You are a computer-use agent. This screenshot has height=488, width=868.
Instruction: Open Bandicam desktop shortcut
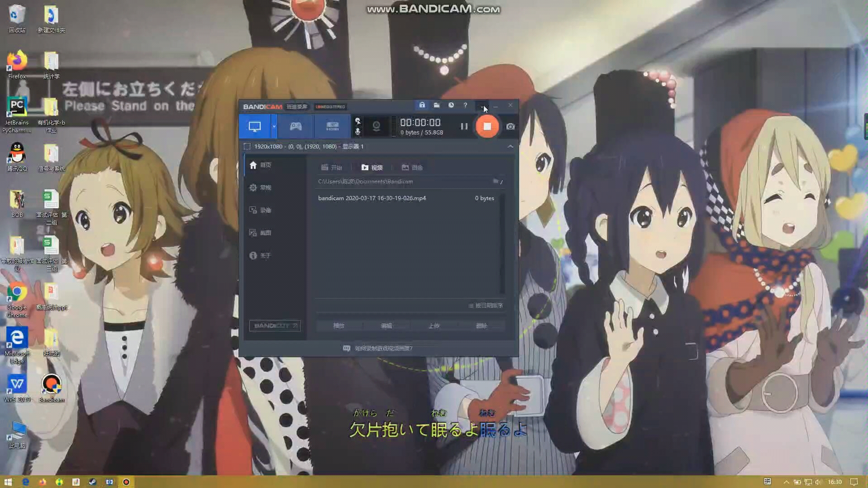(x=51, y=388)
